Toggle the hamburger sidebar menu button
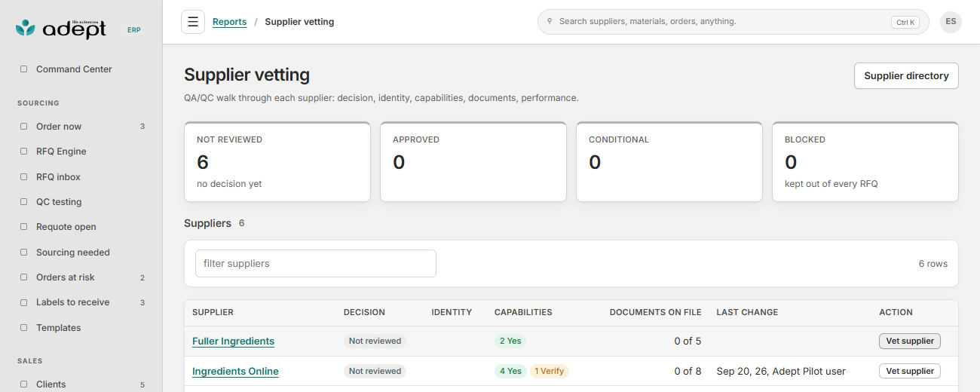Viewport: 980px width, 392px height. click(x=193, y=22)
